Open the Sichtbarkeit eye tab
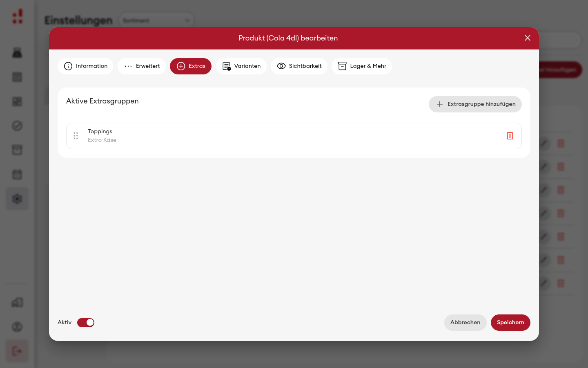 [299, 66]
